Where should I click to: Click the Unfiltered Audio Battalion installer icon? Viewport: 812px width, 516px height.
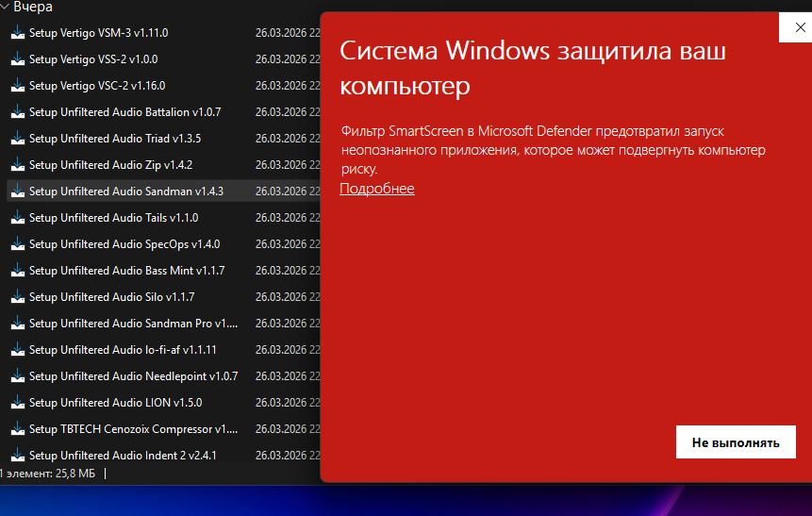18,112
